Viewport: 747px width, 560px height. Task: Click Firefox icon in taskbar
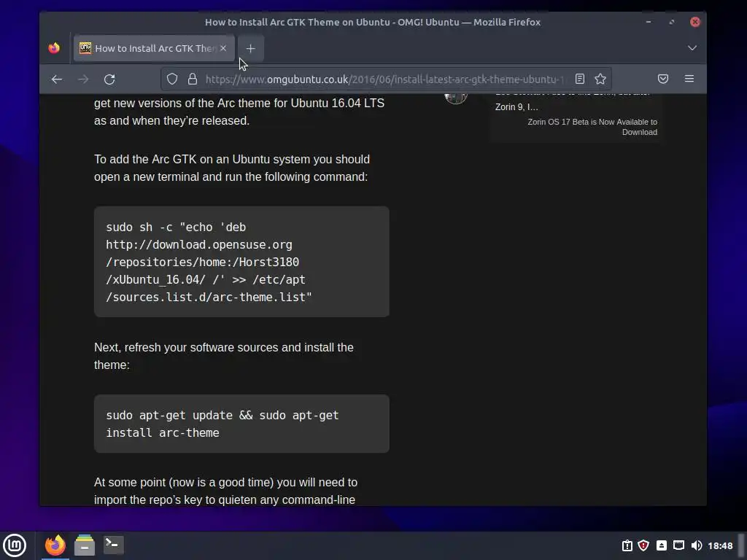click(x=55, y=545)
